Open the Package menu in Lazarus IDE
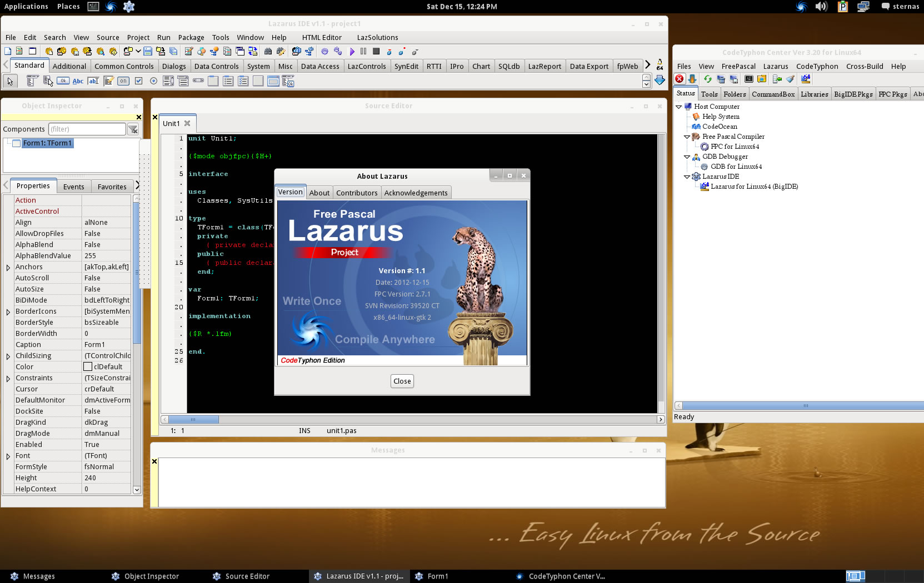This screenshot has height=583, width=924. [191, 37]
